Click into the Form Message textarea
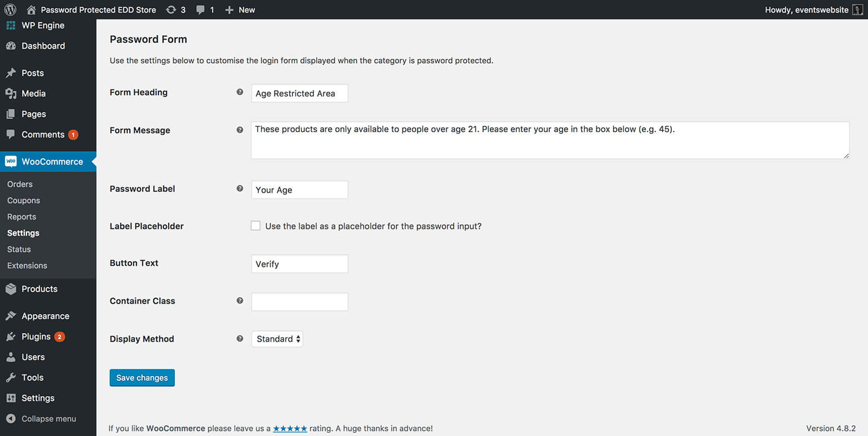Image resolution: width=868 pixels, height=436 pixels. pos(550,140)
